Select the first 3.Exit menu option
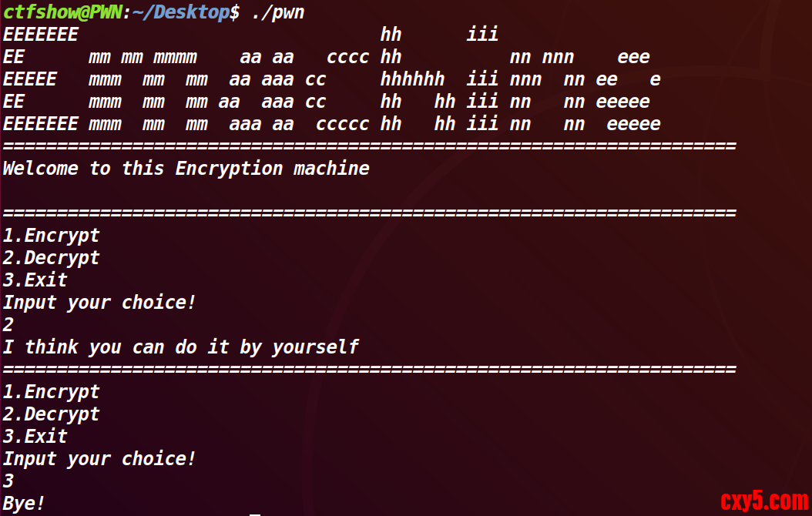 coord(35,280)
